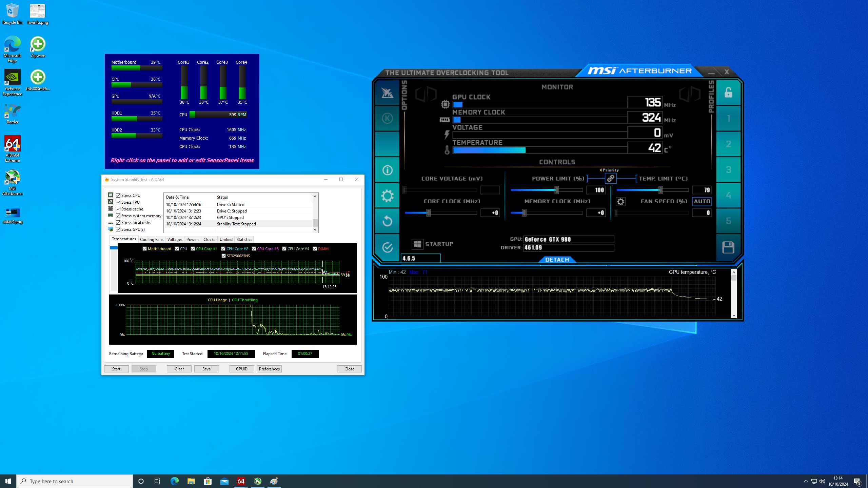
Task: Switch to Unified tab
Action: [226, 239]
